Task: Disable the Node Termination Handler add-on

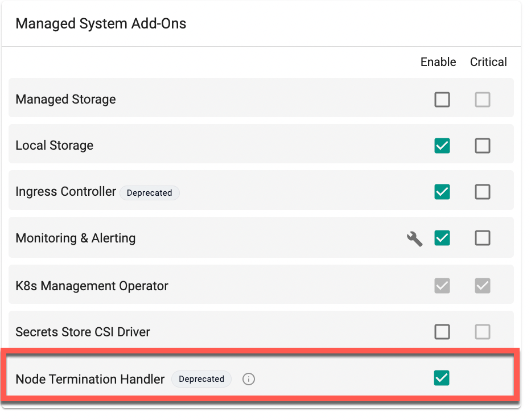Action: 442,378
